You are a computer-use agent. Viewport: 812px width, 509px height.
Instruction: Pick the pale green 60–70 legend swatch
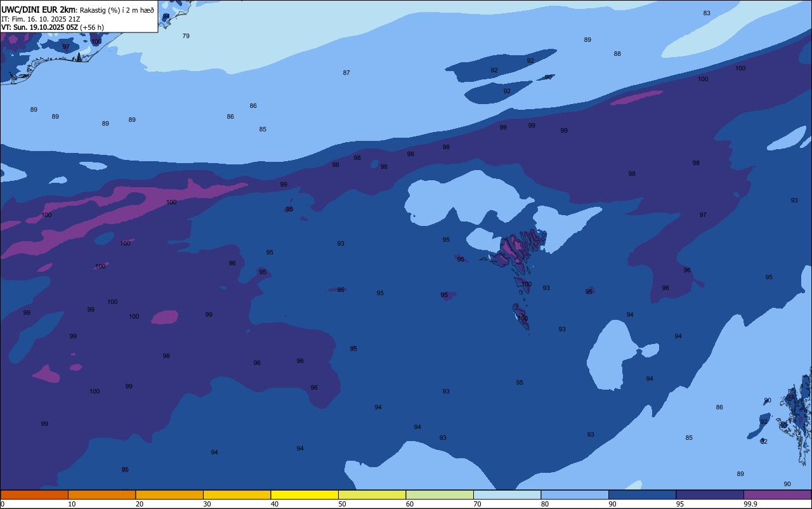click(x=440, y=494)
